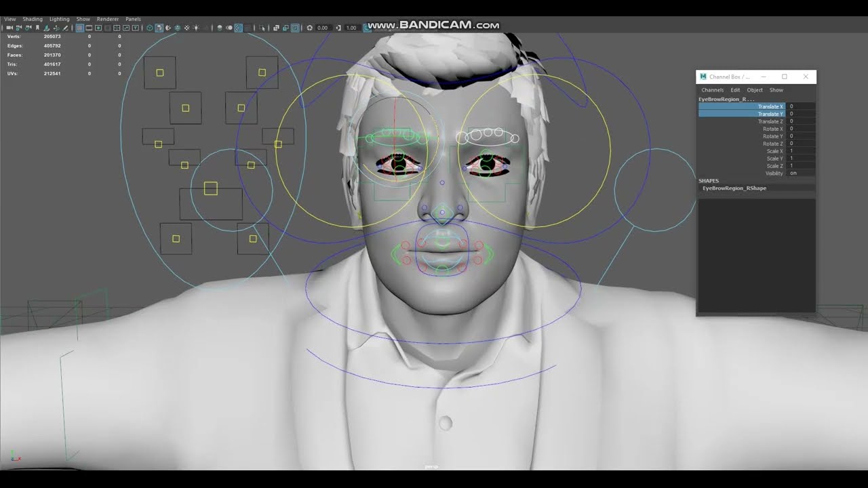Click the 2D Pan/Zoom icon
Screen dimensions: 868x488
pyautogui.click(x=56, y=28)
